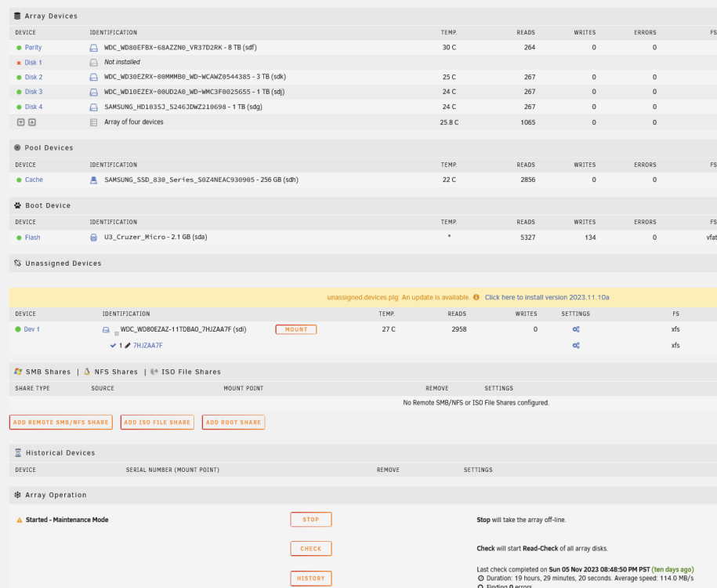Click ADD ISO FILE SHARE button
717x588 pixels.
click(x=158, y=423)
